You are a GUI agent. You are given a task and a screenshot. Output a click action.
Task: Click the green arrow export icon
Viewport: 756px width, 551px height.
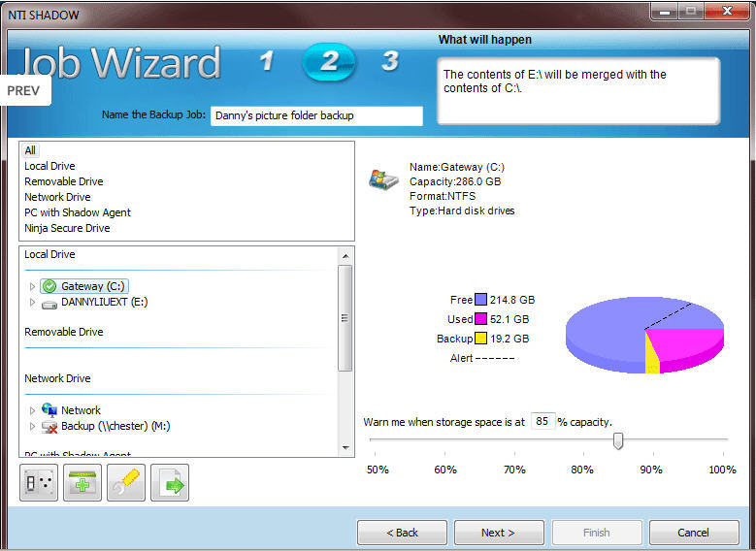click(170, 482)
